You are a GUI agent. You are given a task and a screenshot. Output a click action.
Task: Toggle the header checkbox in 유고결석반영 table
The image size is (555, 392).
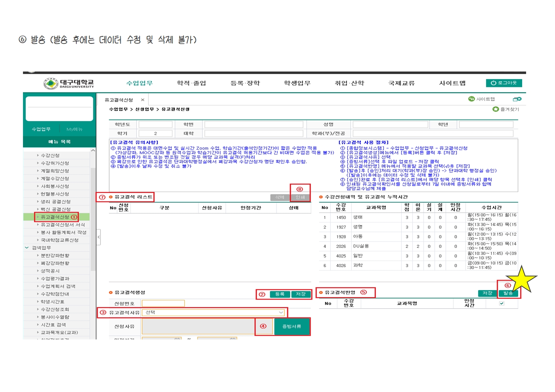(502, 303)
